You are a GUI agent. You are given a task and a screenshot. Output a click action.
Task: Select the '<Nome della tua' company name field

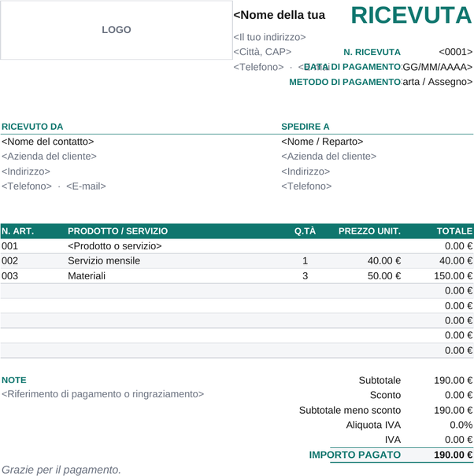click(x=280, y=15)
